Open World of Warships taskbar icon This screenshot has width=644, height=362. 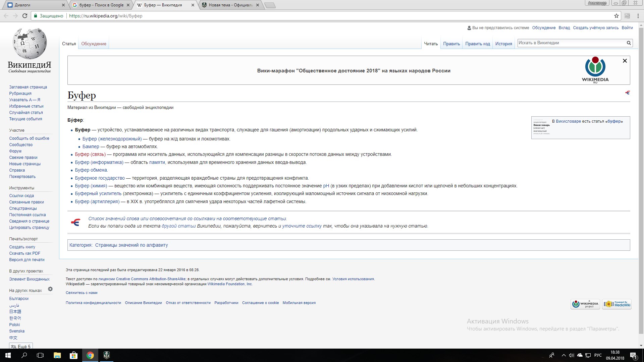coord(106,355)
